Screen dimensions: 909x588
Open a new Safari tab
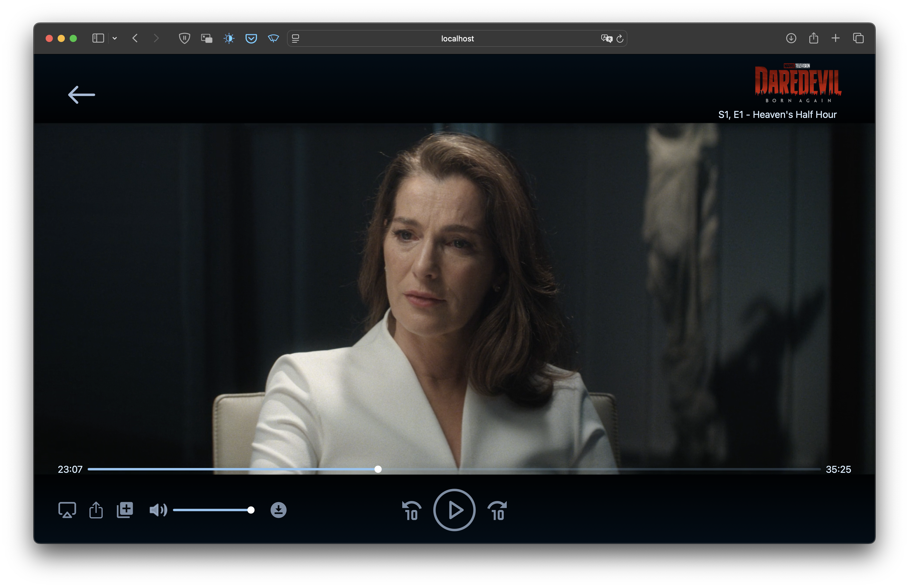click(x=836, y=38)
